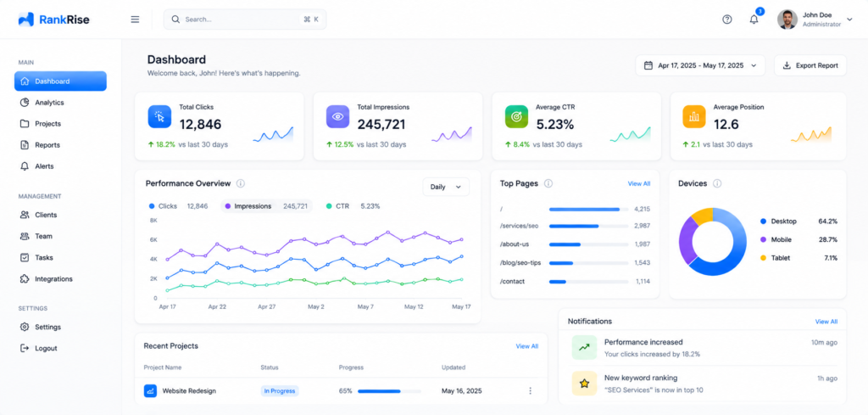Viewport: 868px width, 415px height.
Task: Click the Performance Overview info icon
Action: pyautogui.click(x=240, y=183)
